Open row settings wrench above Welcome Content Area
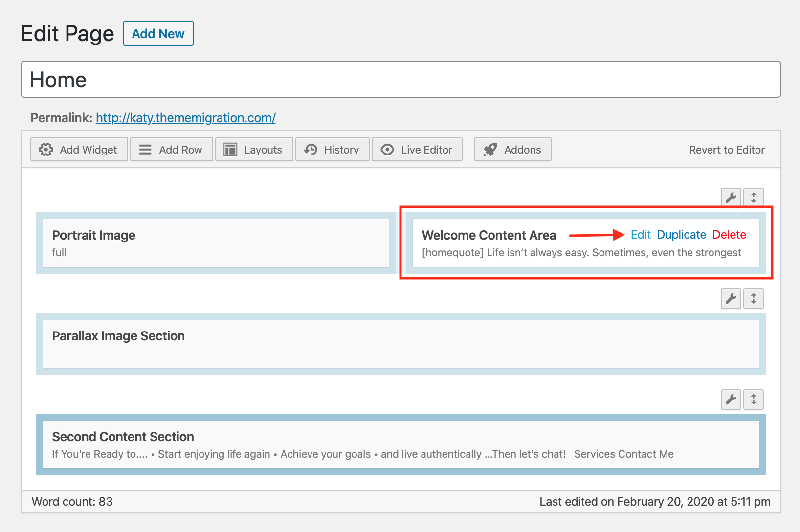Viewport: 800px width, 532px height. click(731, 198)
